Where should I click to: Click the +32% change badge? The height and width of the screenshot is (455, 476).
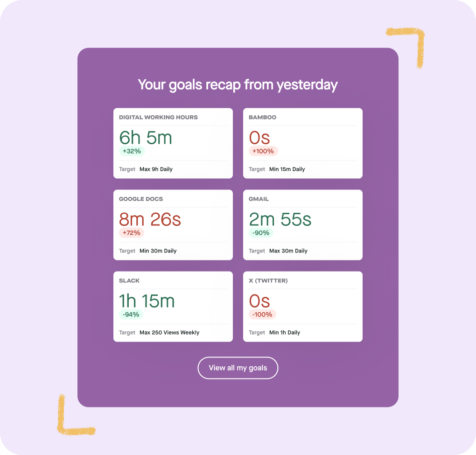pyautogui.click(x=132, y=151)
